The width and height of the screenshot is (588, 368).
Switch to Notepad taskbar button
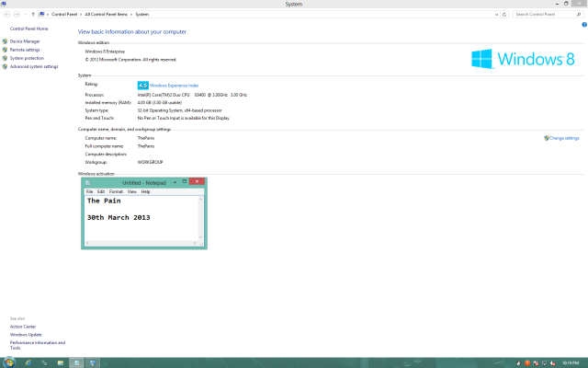click(x=76, y=362)
